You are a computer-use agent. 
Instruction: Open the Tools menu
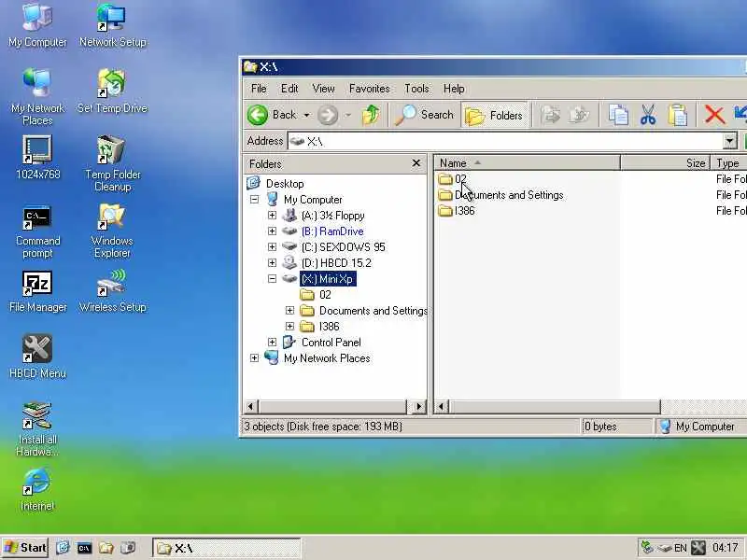(x=416, y=89)
